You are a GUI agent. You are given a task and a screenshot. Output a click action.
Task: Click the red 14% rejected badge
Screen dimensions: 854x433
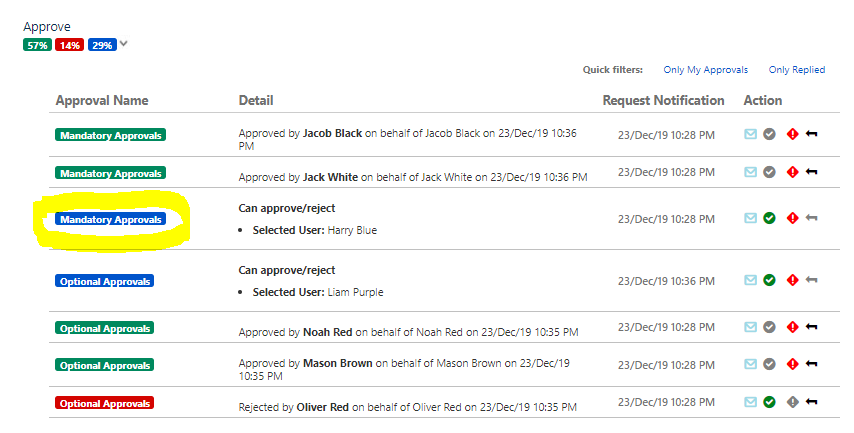[69, 45]
